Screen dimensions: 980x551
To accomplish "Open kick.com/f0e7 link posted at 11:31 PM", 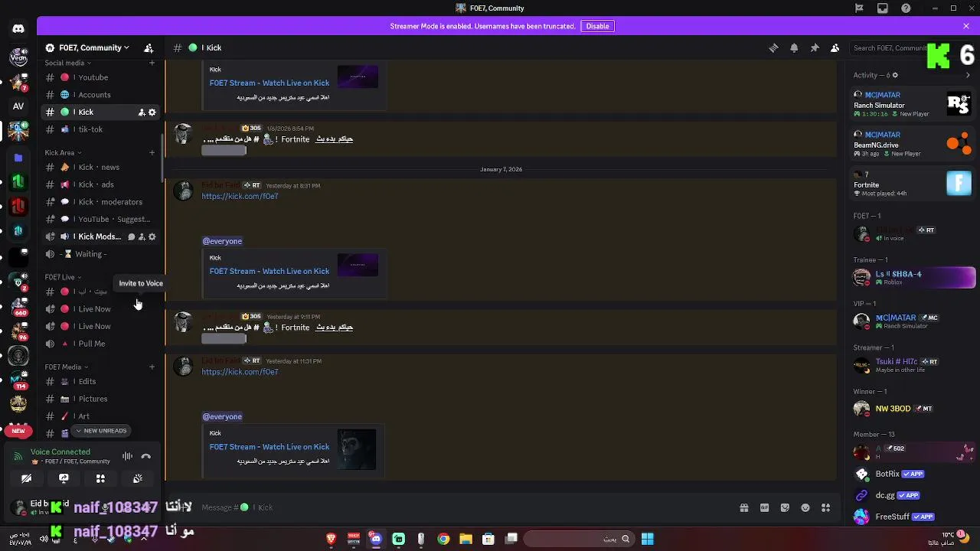I will coord(240,372).
